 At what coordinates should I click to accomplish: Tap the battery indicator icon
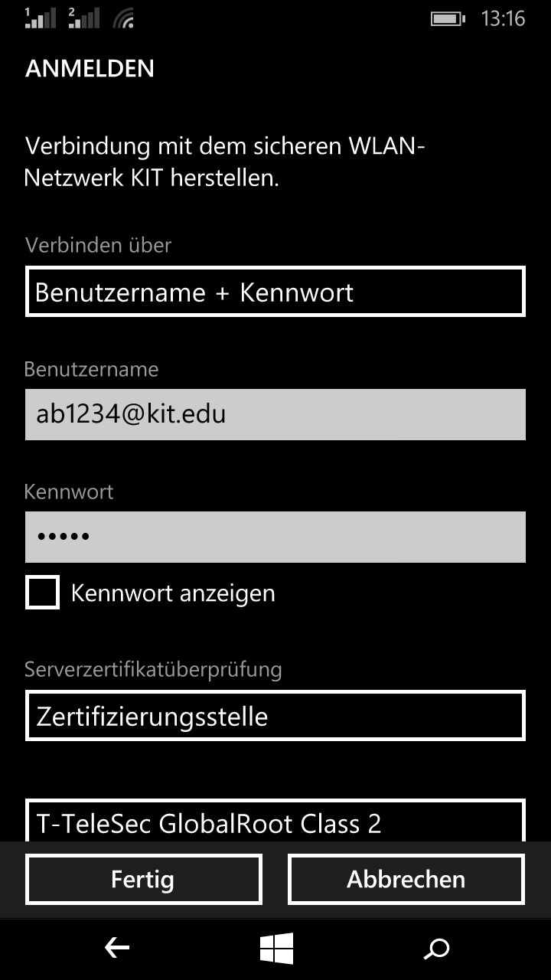click(448, 18)
